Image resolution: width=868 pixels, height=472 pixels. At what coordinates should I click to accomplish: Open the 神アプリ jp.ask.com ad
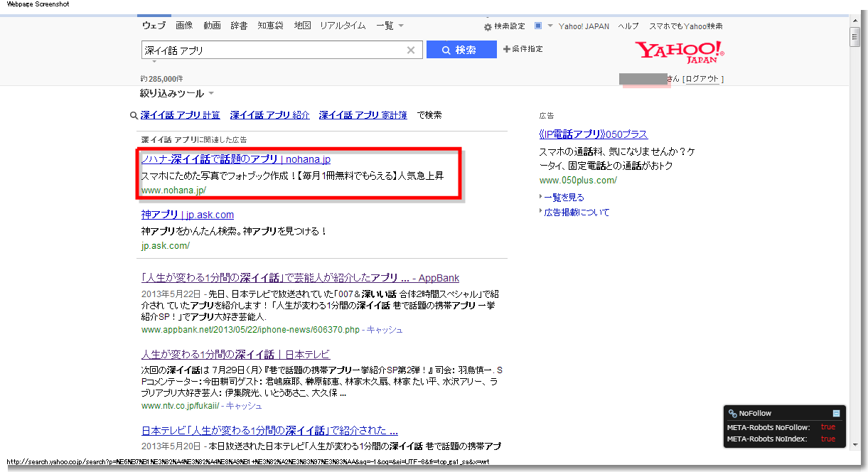188,215
